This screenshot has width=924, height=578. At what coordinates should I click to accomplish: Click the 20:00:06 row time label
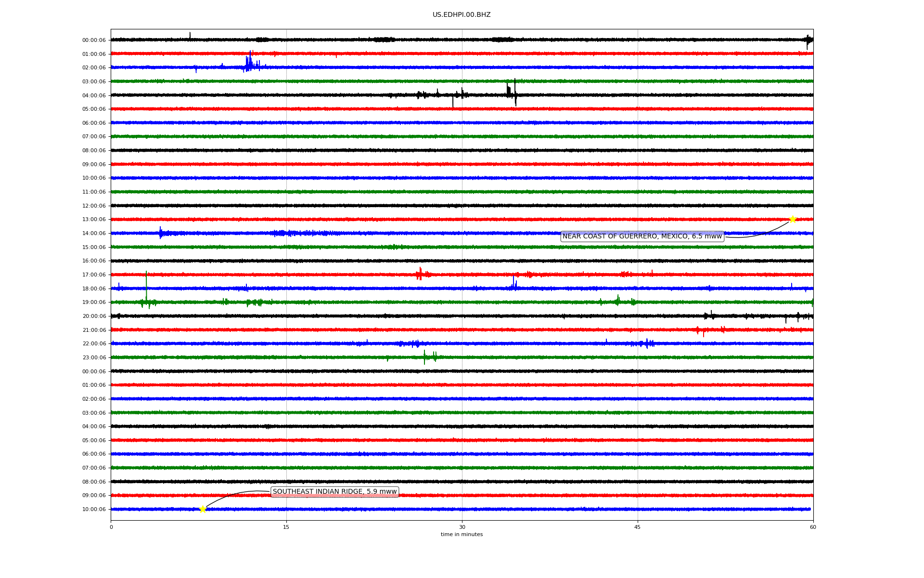click(x=94, y=316)
